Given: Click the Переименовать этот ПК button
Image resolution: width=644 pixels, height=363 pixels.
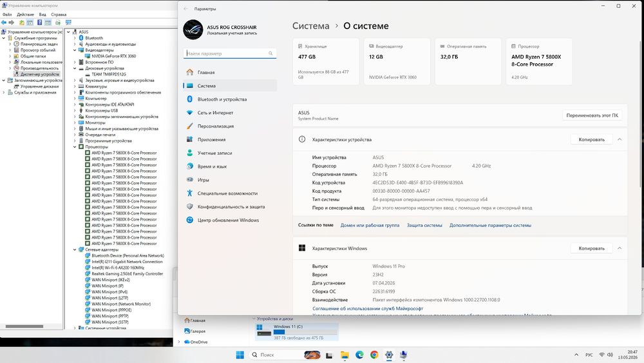Looking at the screenshot, I should 592,115.
